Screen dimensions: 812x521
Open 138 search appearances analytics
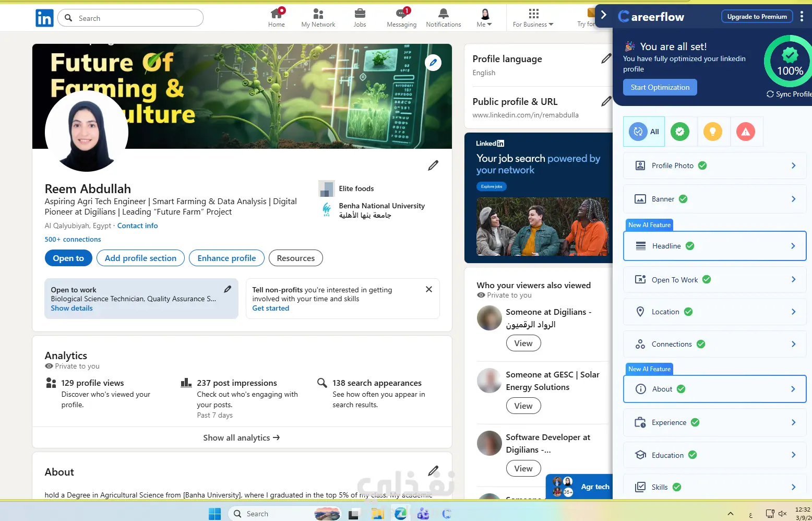[377, 383]
